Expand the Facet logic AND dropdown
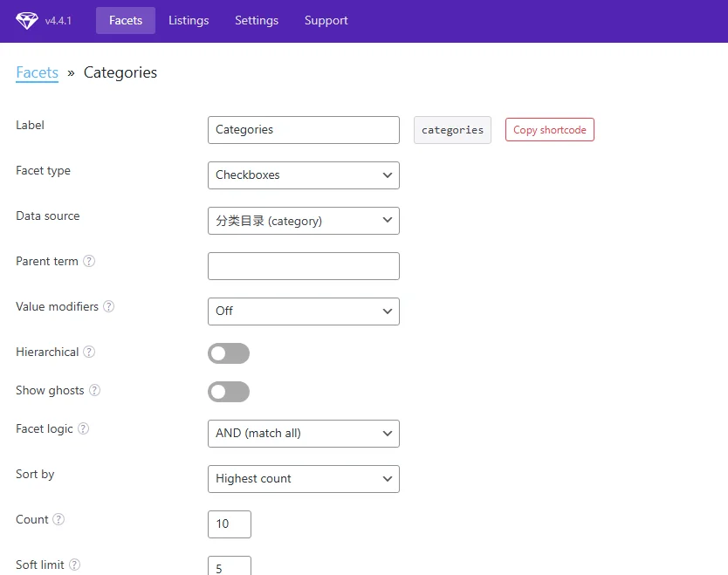728x575 pixels. point(304,434)
